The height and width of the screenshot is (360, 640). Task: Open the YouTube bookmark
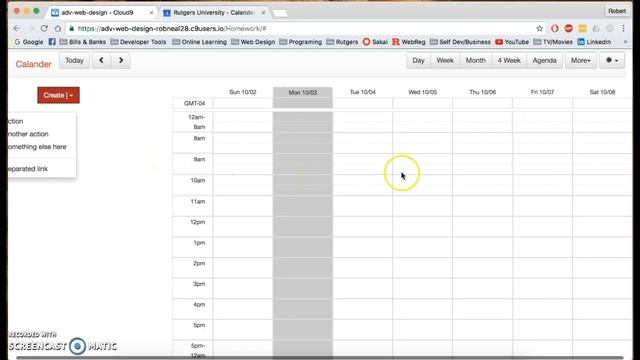[512, 42]
